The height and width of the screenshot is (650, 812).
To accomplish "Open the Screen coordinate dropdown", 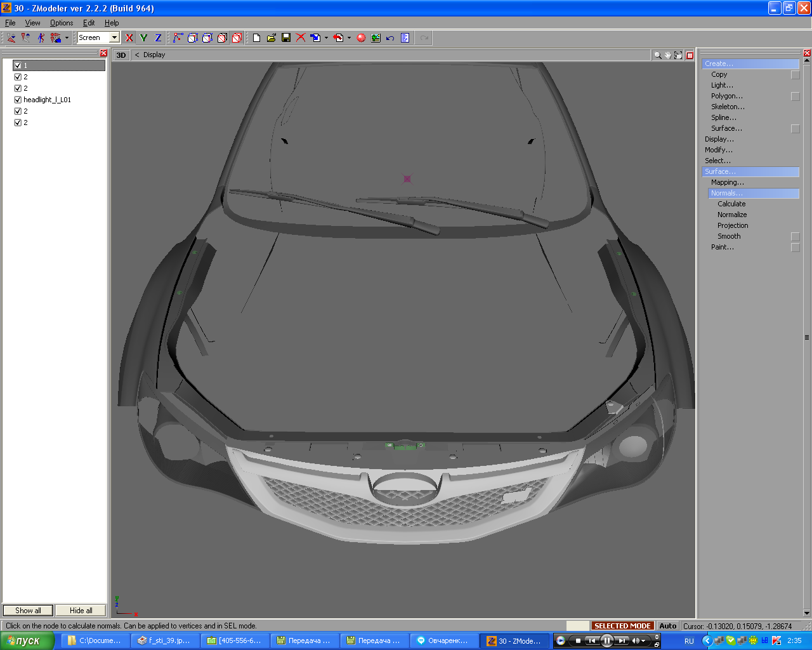I will click(115, 38).
